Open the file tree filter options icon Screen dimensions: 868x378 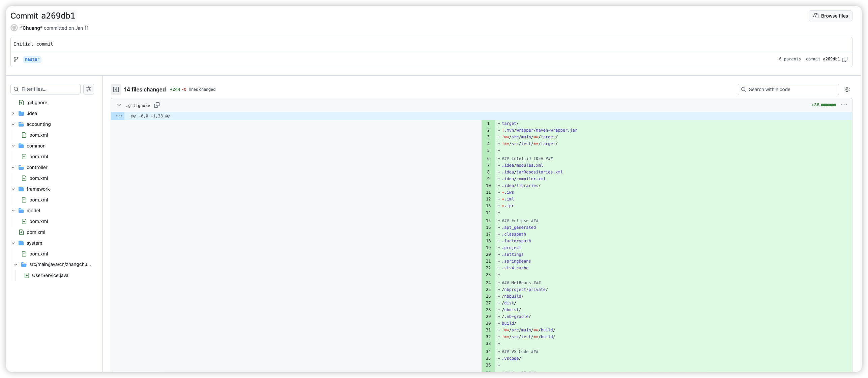pyautogui.click(x=89, y=89)
